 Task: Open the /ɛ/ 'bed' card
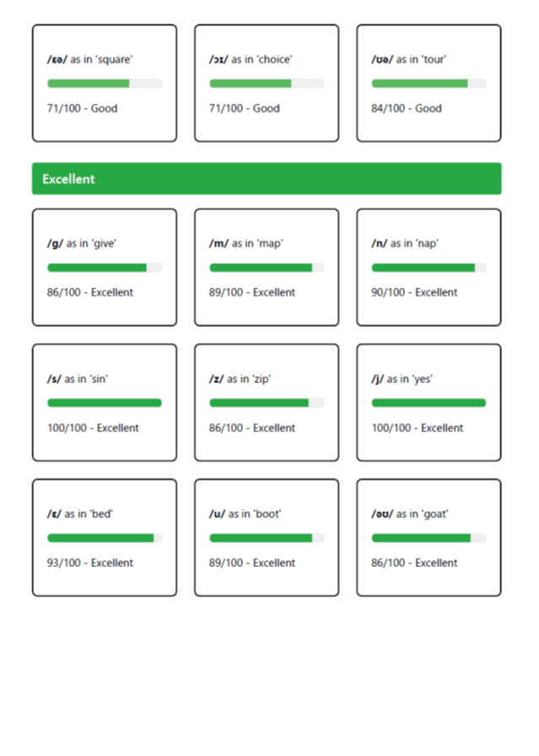point(105,537)
